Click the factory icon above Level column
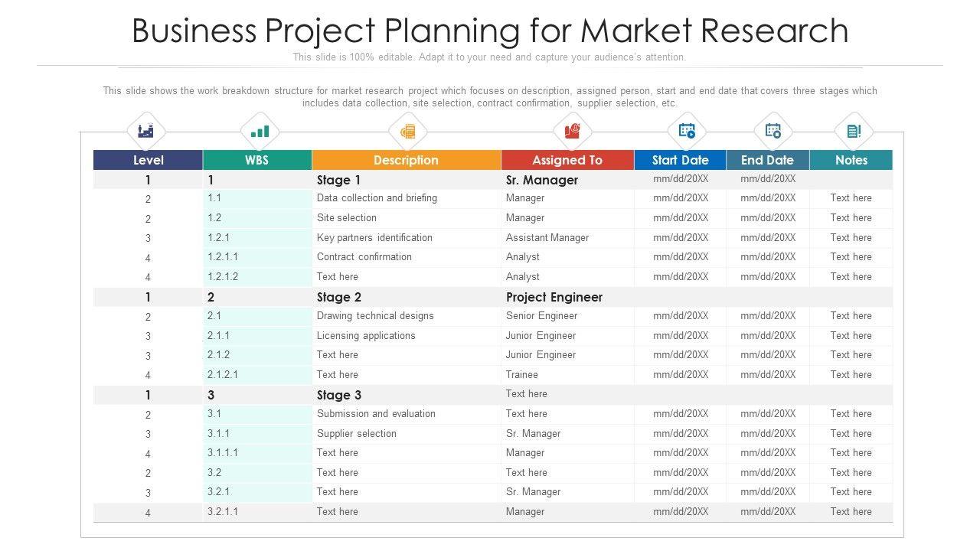 (x=146, y=132)
